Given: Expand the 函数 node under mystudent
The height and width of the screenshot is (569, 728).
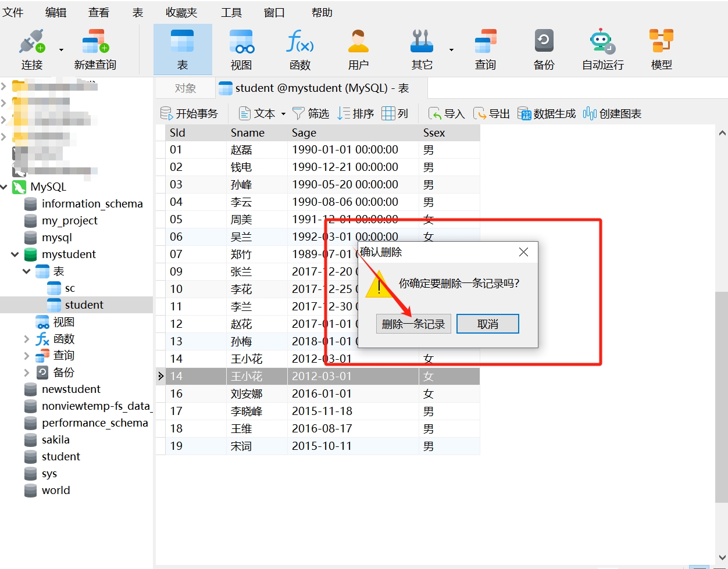Looking at the screenshot, I should click(x=27, y=339).
